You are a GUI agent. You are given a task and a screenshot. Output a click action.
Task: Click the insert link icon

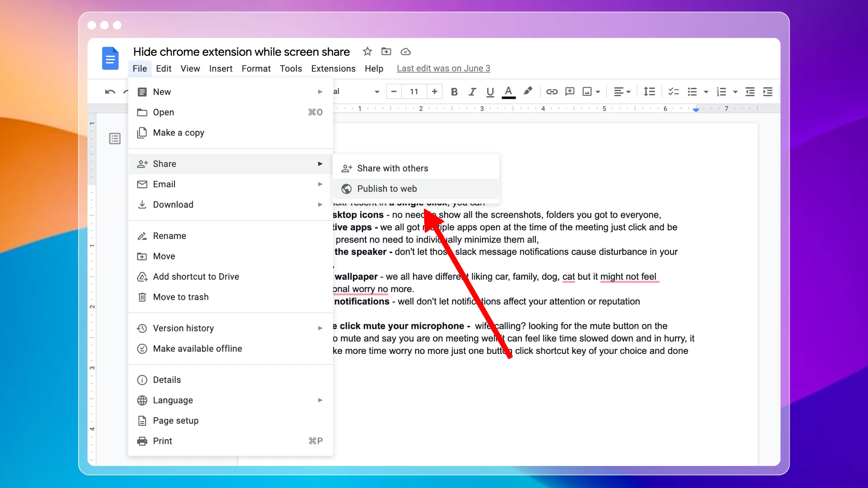coord(552,92)
